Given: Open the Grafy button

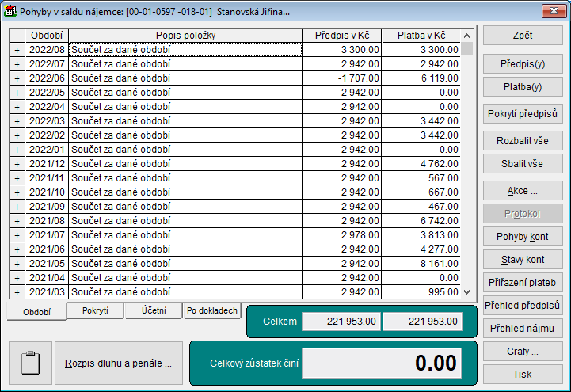Looking at the screenshot, I should pyautogui.click(x=523, y=351).
